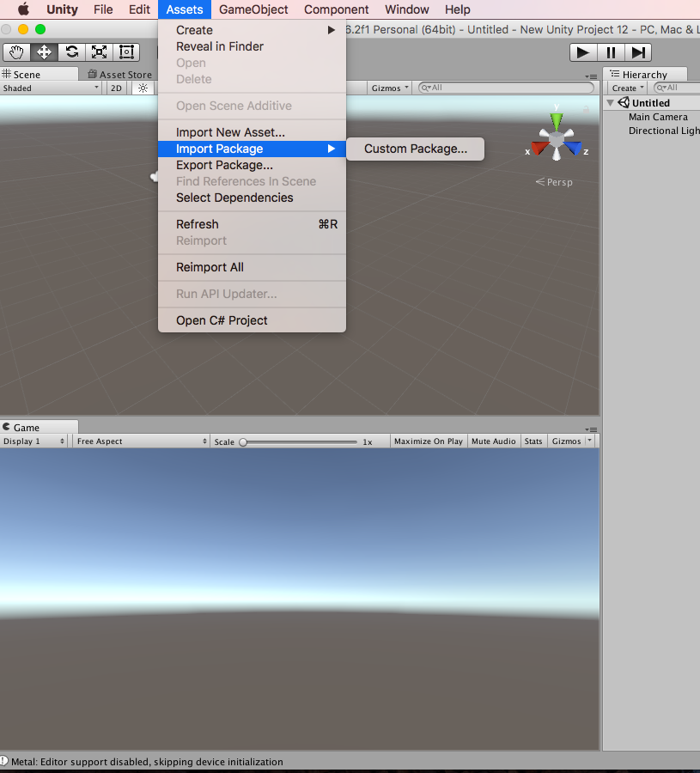The image size is (700, 773).
Task: Open the Shaded draw mode dropdown
Action: coord(47,88)
